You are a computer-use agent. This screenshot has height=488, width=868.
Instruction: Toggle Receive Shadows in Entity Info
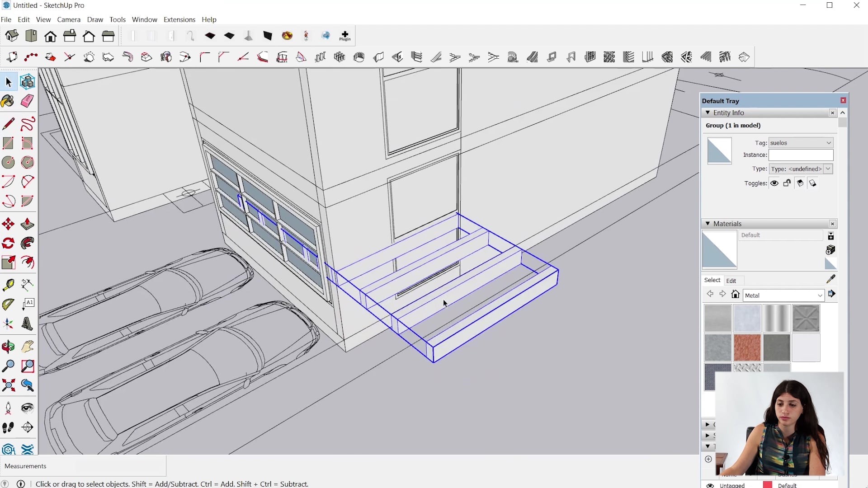tap(812, 183)
